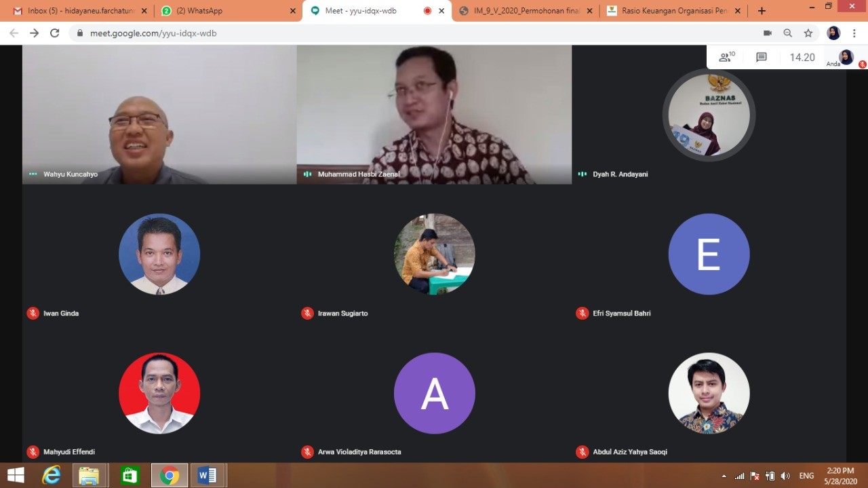Reload the Meet page

coord(55,33)
